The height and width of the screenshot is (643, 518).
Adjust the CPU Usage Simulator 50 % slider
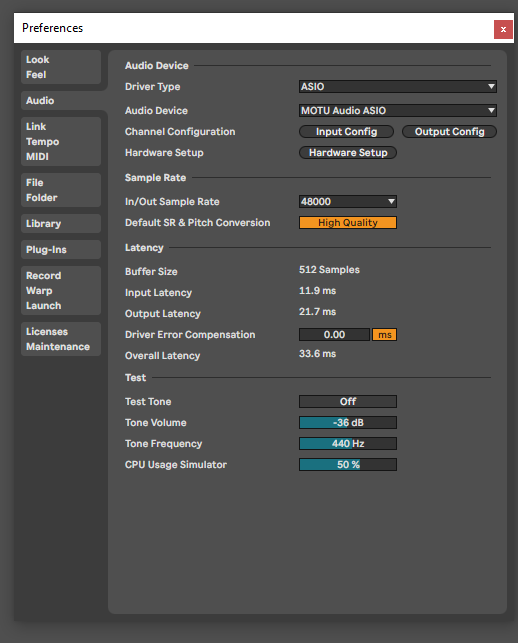347,465
